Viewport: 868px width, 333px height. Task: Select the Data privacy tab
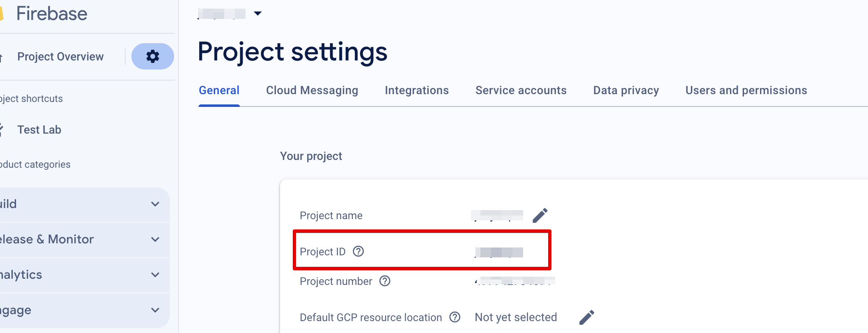coord(626,90)
